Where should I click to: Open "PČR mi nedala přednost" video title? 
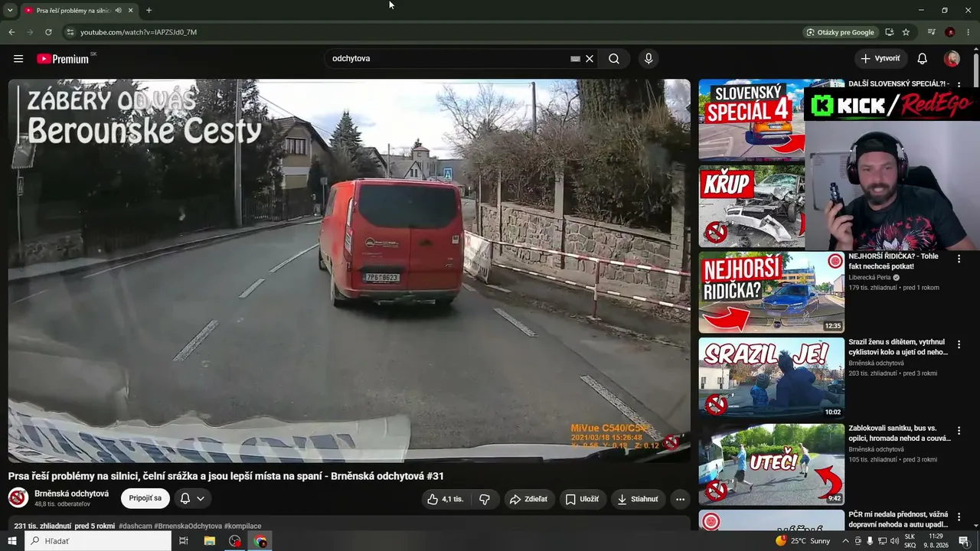coord(898,520)
